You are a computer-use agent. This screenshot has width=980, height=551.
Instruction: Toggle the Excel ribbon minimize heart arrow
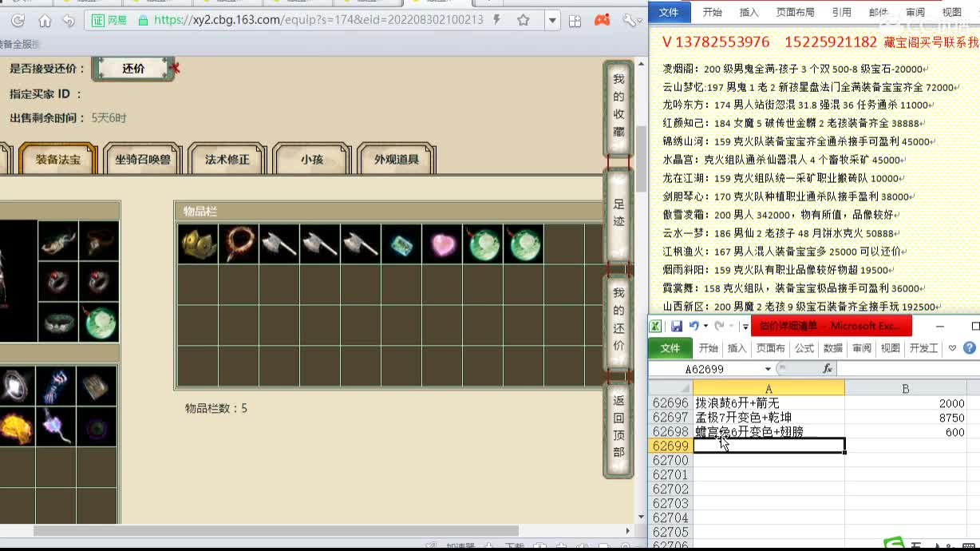click(952, 348)
